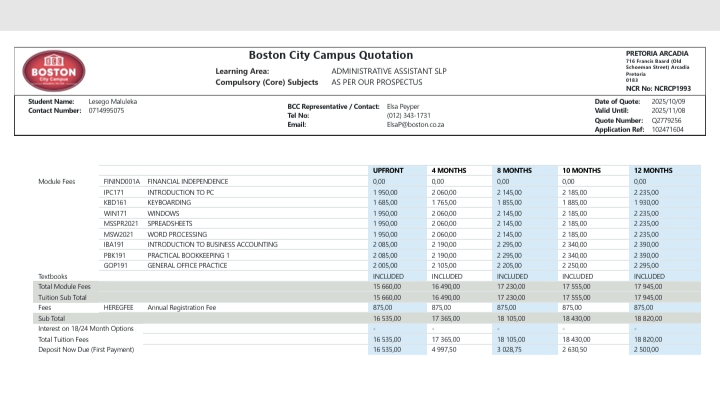
Task: Click module code "MSSPR2021"
Action: pyautogui.click(x=120, y=224)
